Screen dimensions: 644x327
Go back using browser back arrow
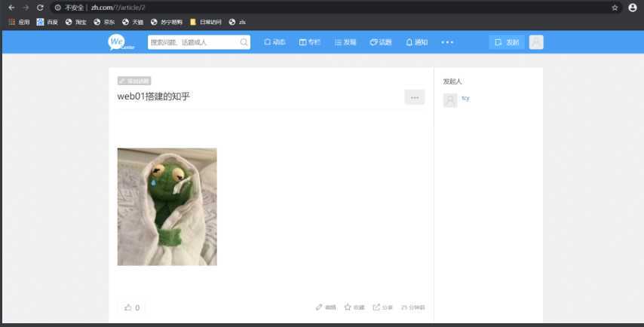click(x=11, y=8)
